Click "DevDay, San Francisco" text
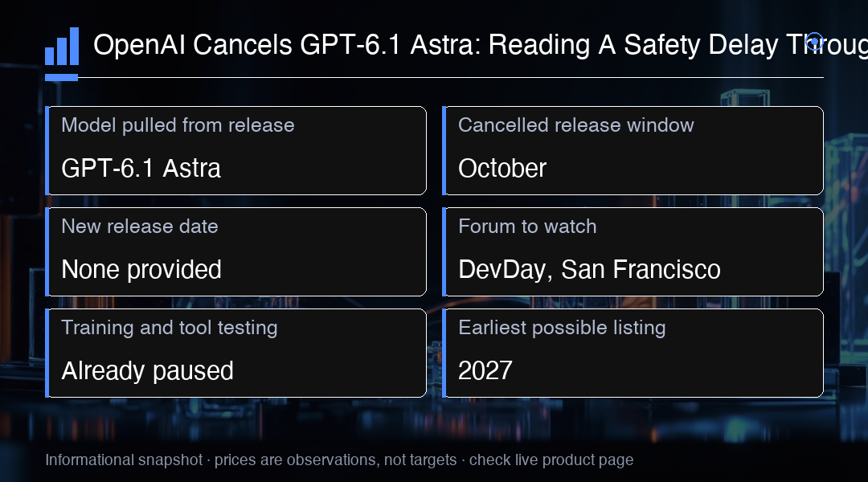 click(590, 269)
